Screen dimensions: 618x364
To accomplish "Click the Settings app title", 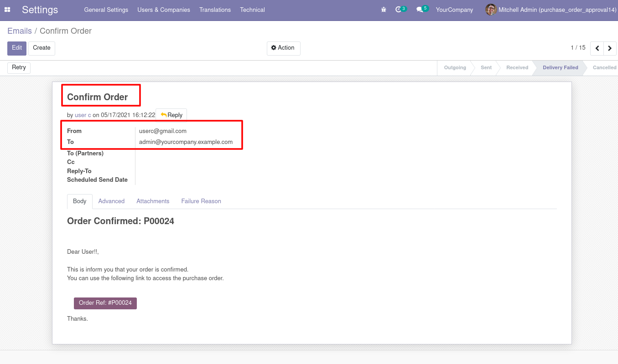I will click(x=40, y=10).
